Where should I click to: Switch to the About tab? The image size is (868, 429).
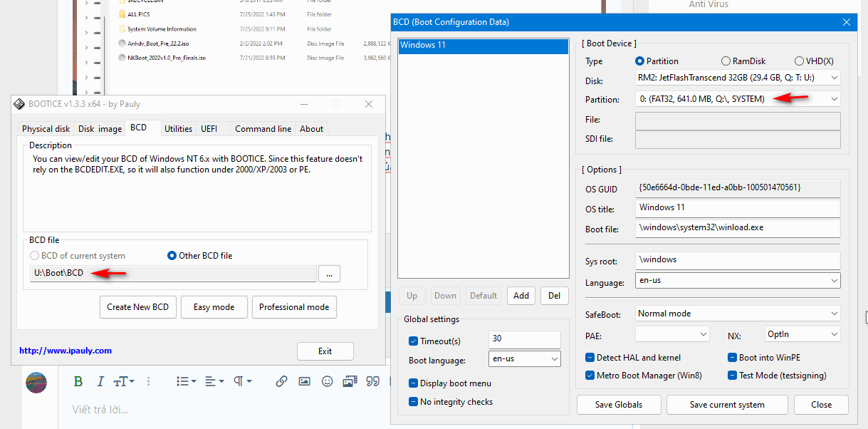(311, 129)
